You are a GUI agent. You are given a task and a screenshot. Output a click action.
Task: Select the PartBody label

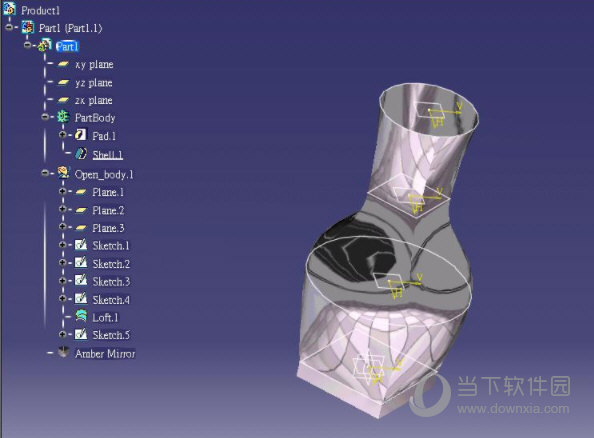click(95, 118)
